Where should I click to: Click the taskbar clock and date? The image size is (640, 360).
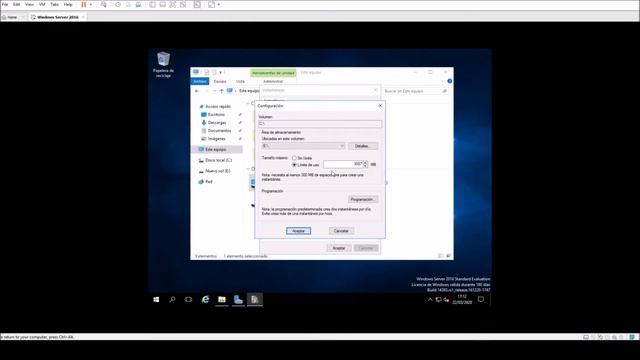[462, 300]
